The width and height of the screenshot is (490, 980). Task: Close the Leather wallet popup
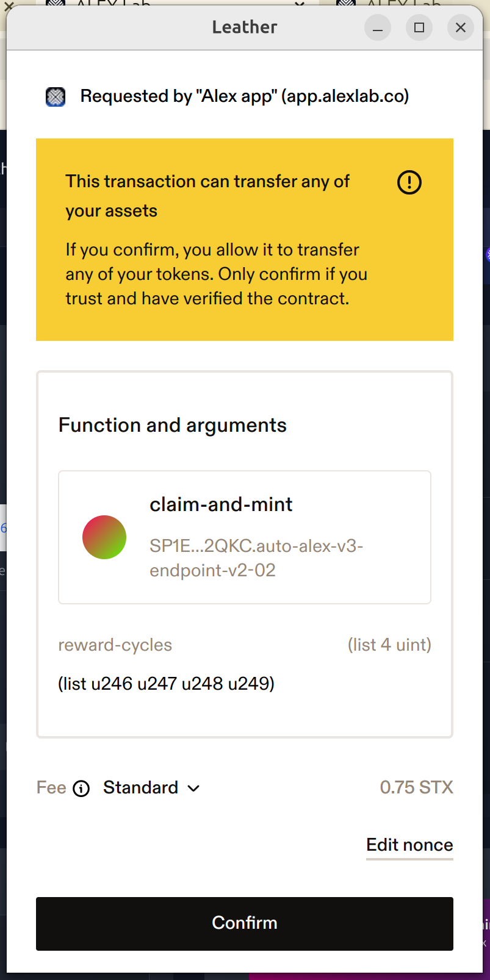(461, 28)
